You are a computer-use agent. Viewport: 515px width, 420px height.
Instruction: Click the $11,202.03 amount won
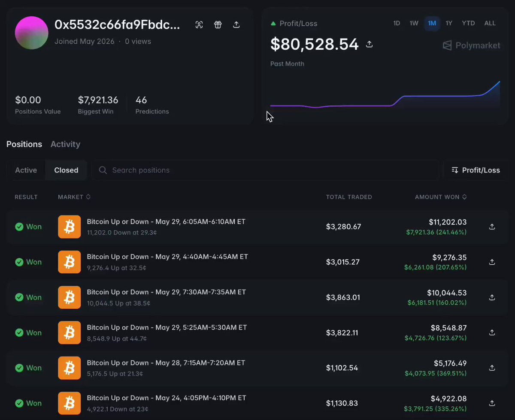448,222
